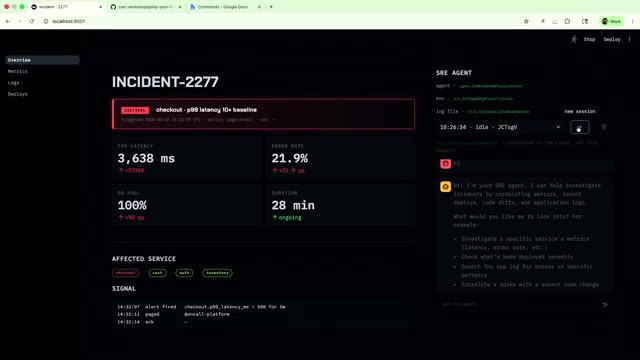Reload the localhost page
640x360 pixels.
(x=31, y=21)
